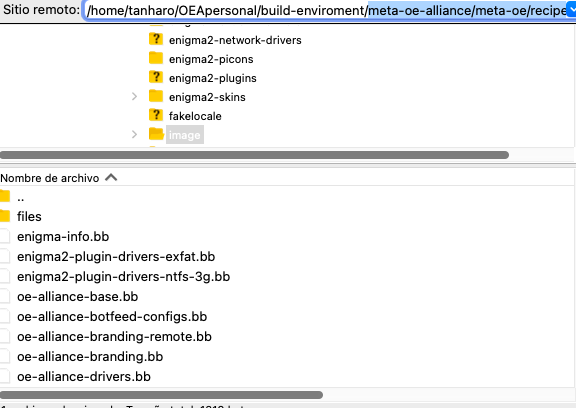Expand the enigma2-skins folder chevron

(134, 97)
